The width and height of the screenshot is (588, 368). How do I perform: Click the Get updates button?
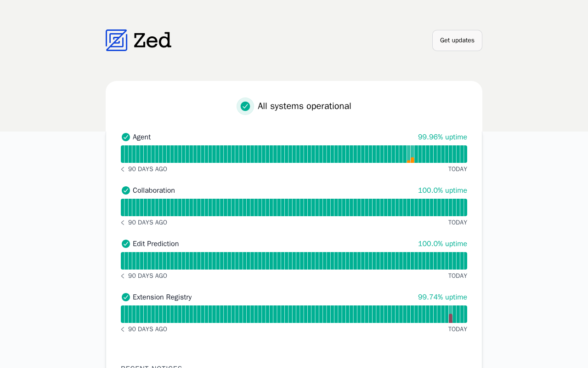click(x=457, y=40)
